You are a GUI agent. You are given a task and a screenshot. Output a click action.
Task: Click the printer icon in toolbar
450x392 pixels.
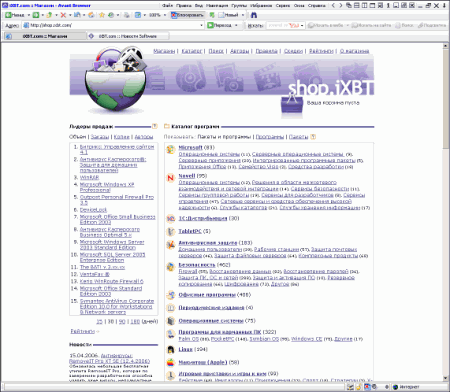pos(126,15)
